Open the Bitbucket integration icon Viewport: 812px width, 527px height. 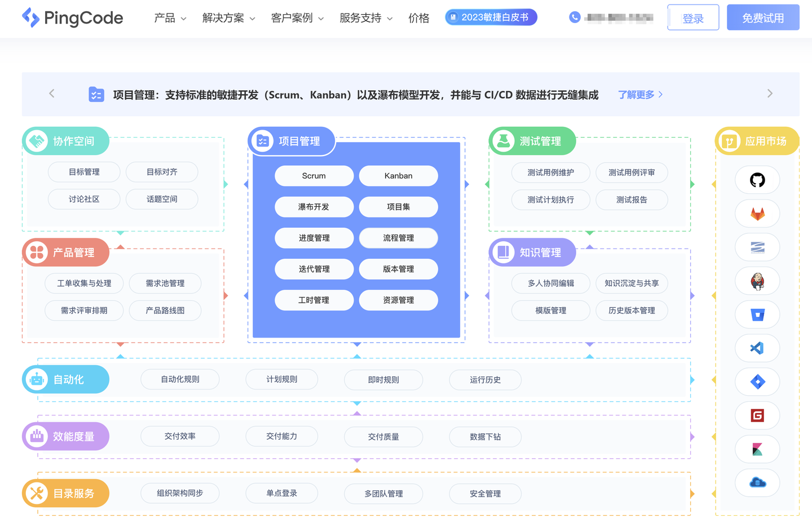coord(757,315)
